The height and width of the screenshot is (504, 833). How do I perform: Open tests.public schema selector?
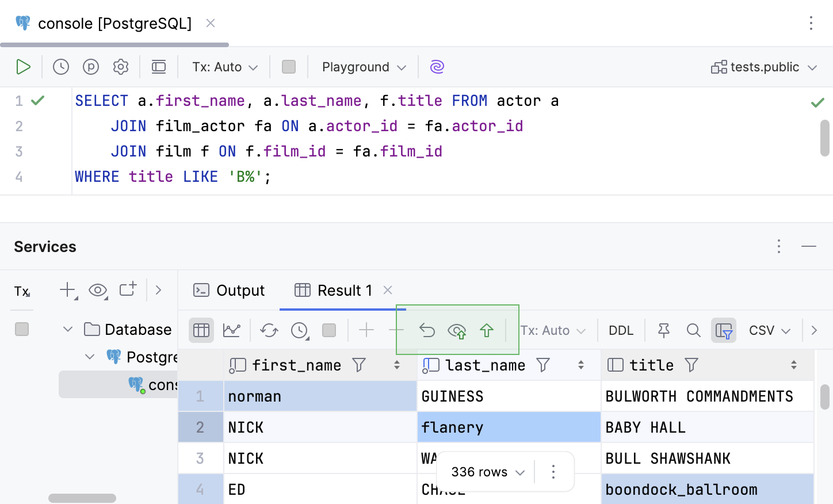(x=764, y=67)
